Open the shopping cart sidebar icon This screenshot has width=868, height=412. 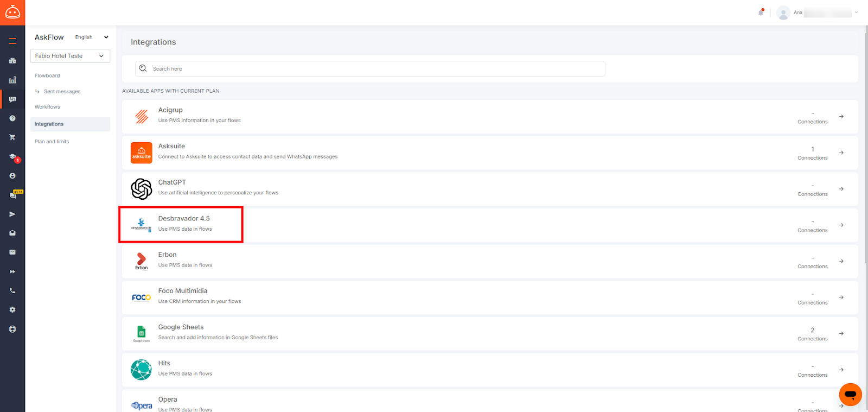tap(12, 137)
